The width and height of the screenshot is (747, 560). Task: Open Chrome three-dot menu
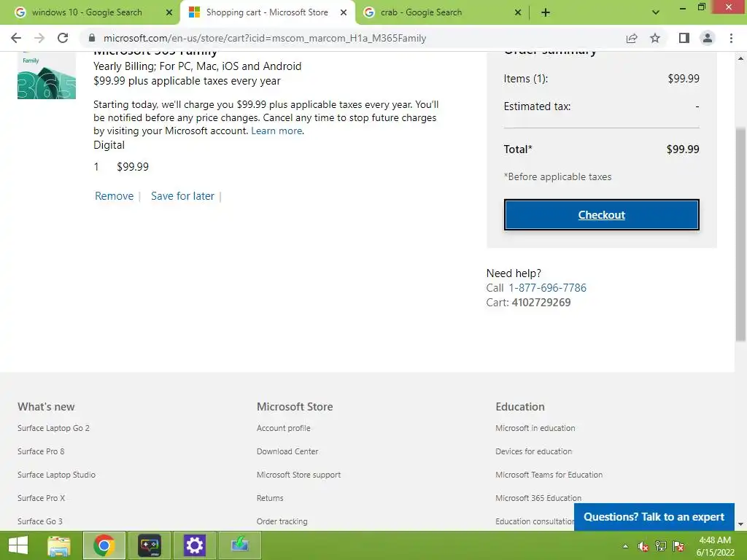(731, 38)
